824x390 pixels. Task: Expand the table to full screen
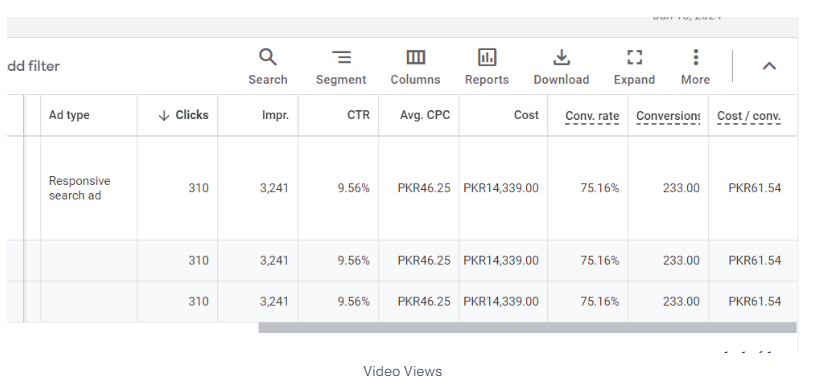click(634, 67)
